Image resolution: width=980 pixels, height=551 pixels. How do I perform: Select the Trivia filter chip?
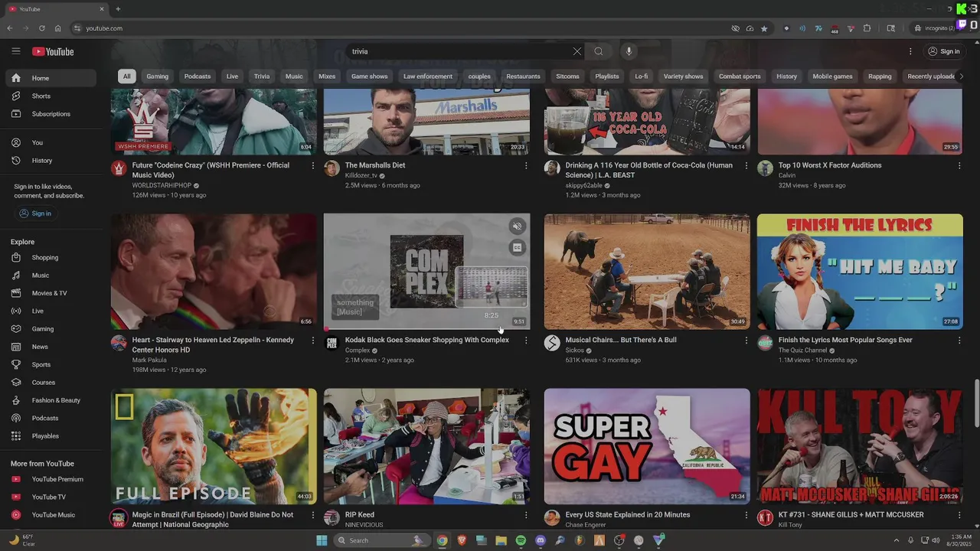coord(262,77)
